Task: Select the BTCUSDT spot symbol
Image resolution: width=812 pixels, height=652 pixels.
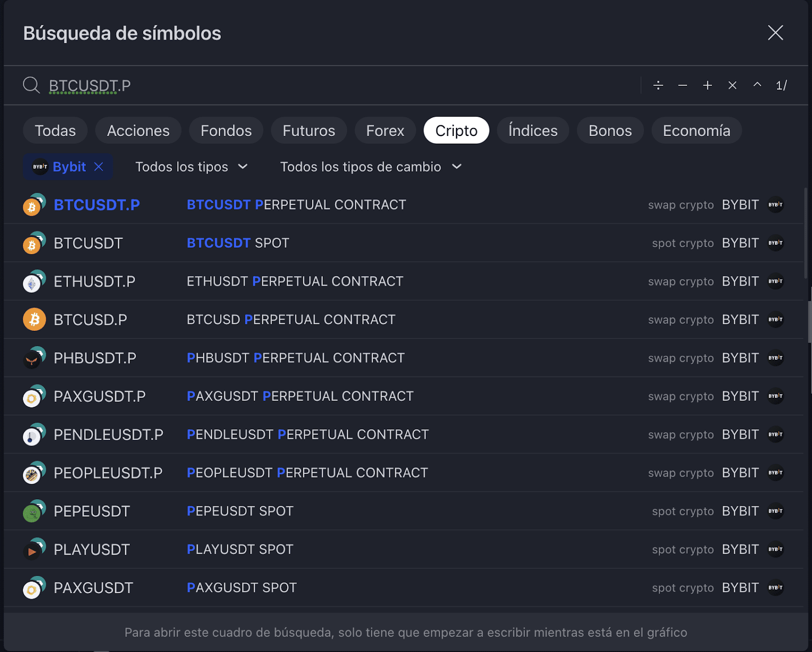Action: (88, 243)
